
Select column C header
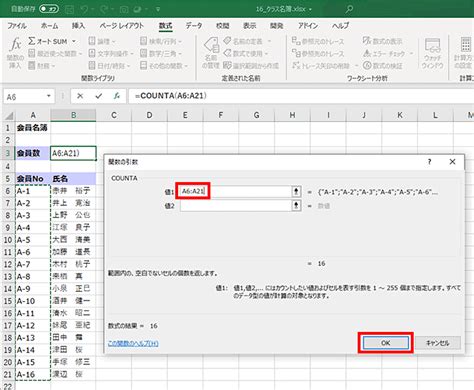[114, 115]
